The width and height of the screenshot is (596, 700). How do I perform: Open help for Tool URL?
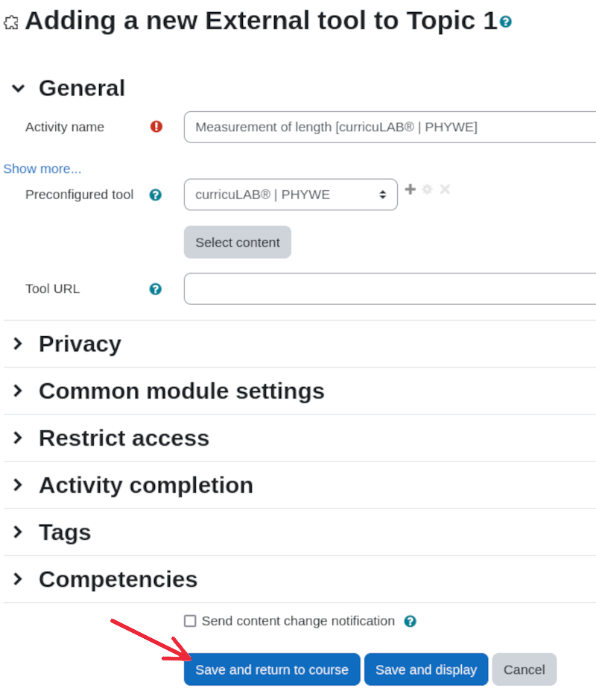[x=155, y=289]
